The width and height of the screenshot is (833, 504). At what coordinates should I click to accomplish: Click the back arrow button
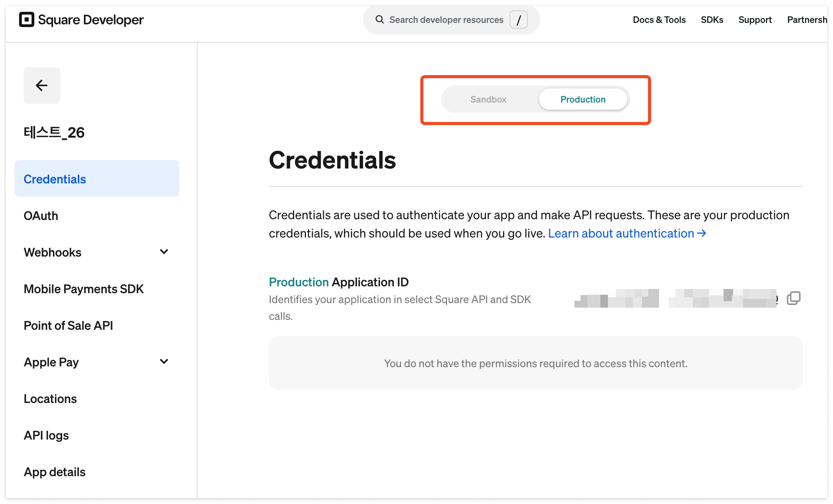tap(42, 85)
